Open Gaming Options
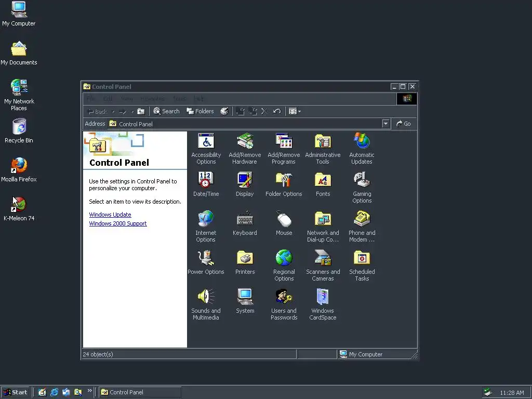 (362, 188)
